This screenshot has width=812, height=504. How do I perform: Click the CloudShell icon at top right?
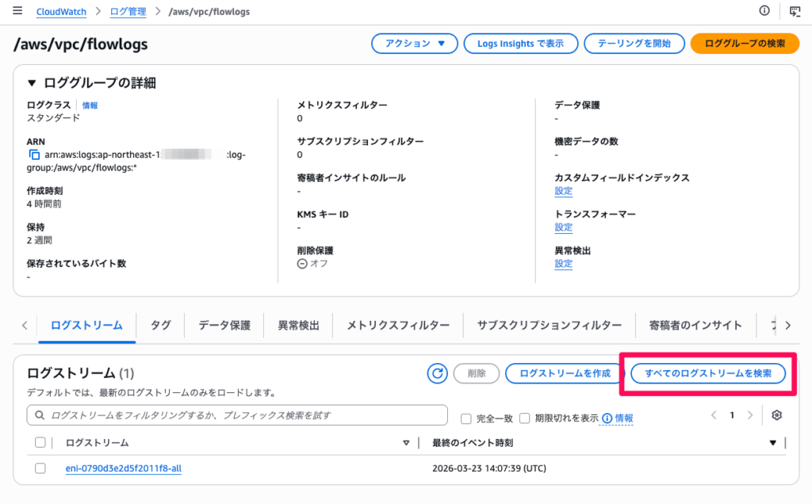click(795, 11)
